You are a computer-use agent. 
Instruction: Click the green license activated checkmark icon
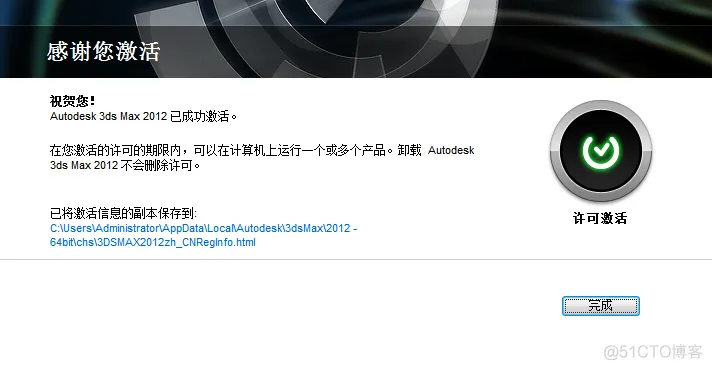[601, 151]
